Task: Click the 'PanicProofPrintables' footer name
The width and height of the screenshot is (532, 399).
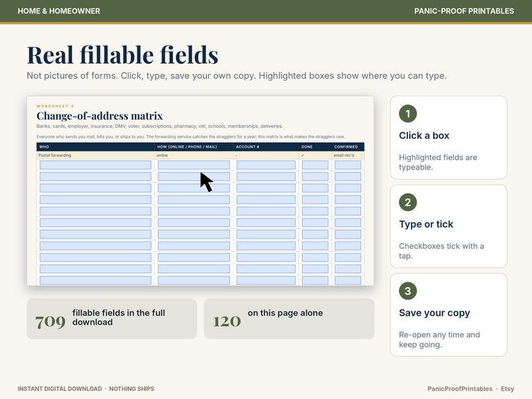Action: click(x=460, y=389)
